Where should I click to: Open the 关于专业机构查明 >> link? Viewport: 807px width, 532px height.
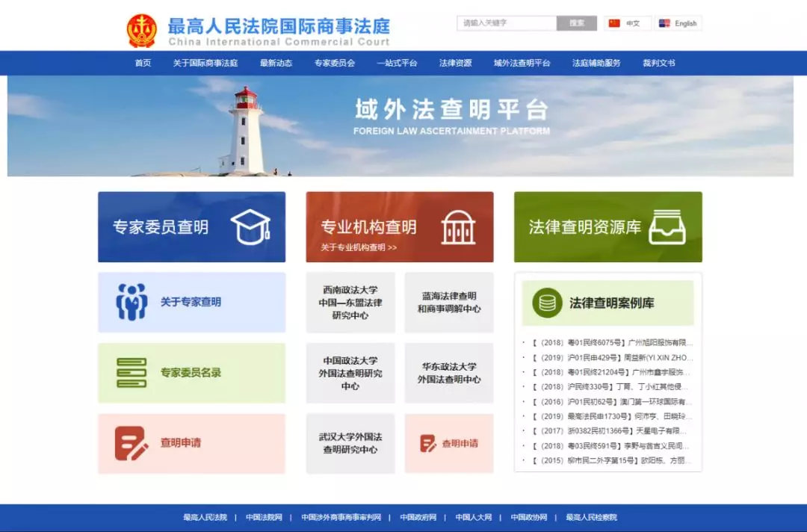click(x=359, y=247)
